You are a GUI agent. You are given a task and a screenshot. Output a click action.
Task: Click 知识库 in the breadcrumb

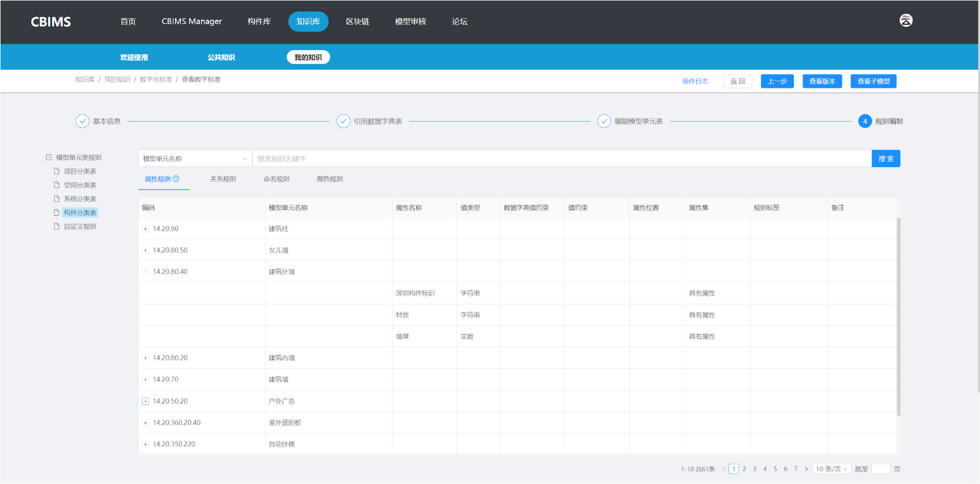click(x=85, y=80)
